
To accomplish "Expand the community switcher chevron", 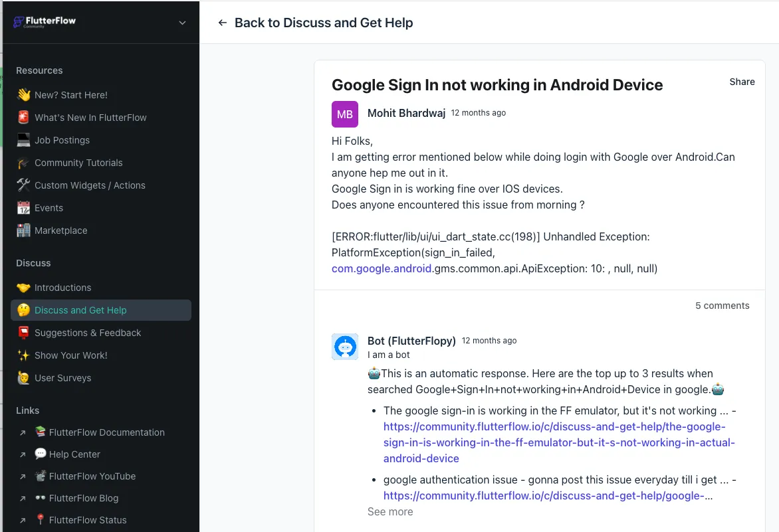I will 183,23.
